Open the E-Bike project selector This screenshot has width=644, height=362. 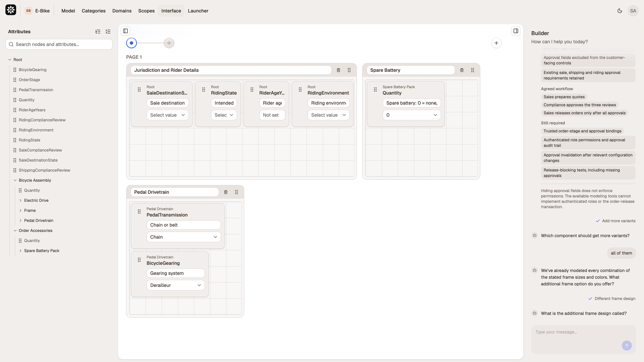pos(37,11)
